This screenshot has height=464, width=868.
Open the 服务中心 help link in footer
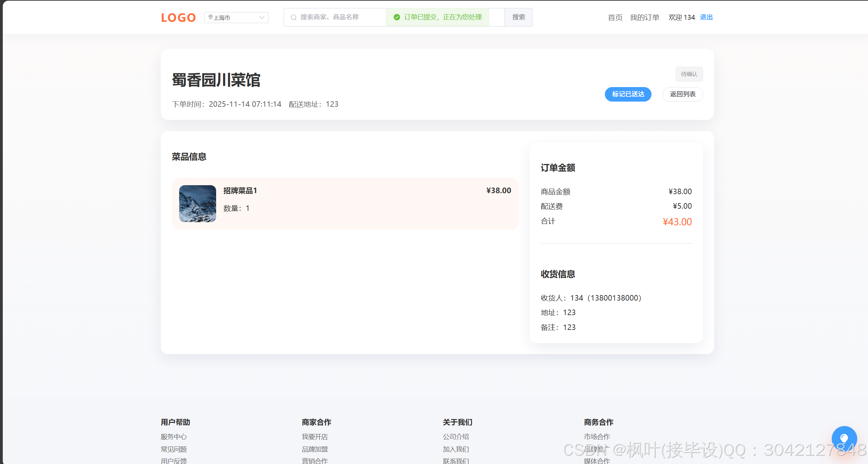(173, 436)
